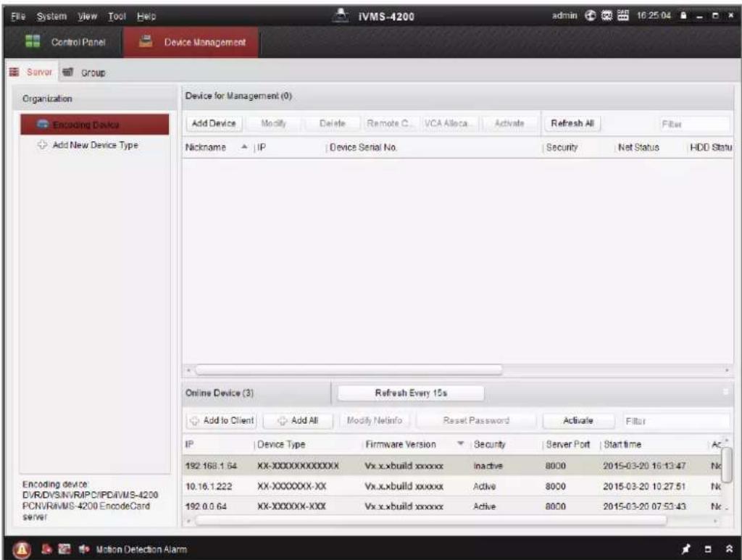Viewport: 742px width, 560px height.
Task: Open the System menu
Action: pos(51,16)
